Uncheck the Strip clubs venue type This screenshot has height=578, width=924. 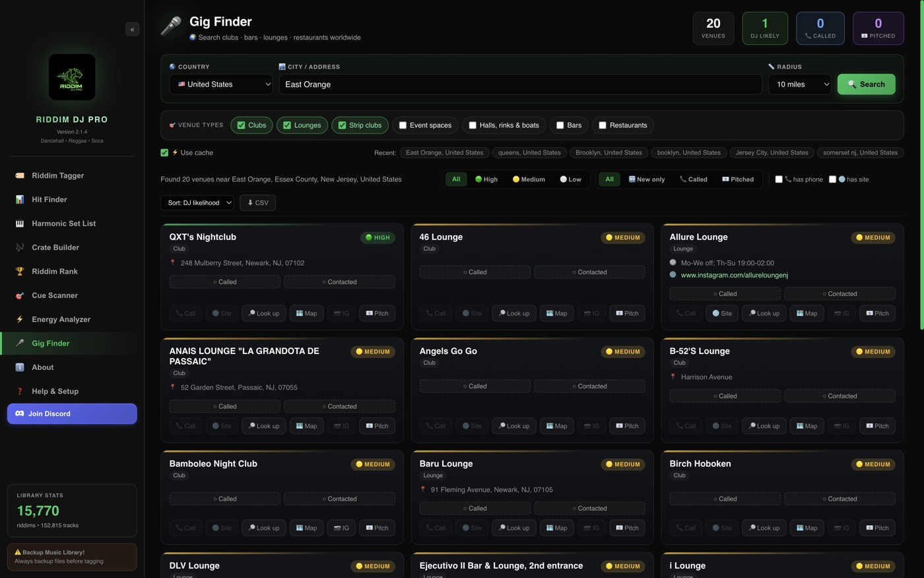point(360,125)
